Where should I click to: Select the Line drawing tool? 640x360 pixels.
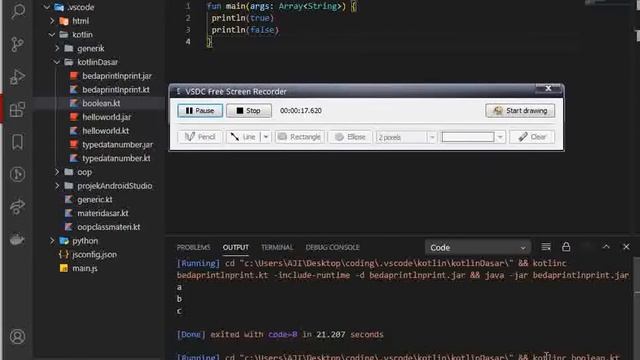[243, 137]
